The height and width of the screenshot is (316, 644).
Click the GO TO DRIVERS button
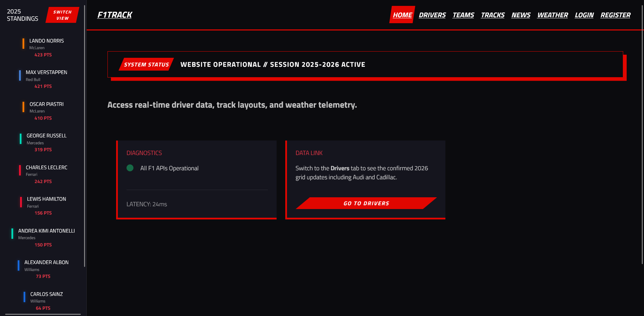click(366, 203)
